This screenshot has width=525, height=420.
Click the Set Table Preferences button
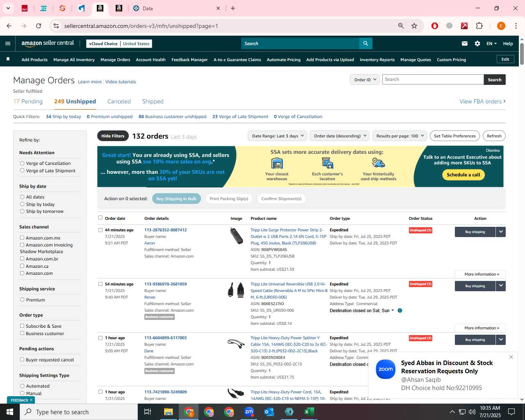[454, 136]
